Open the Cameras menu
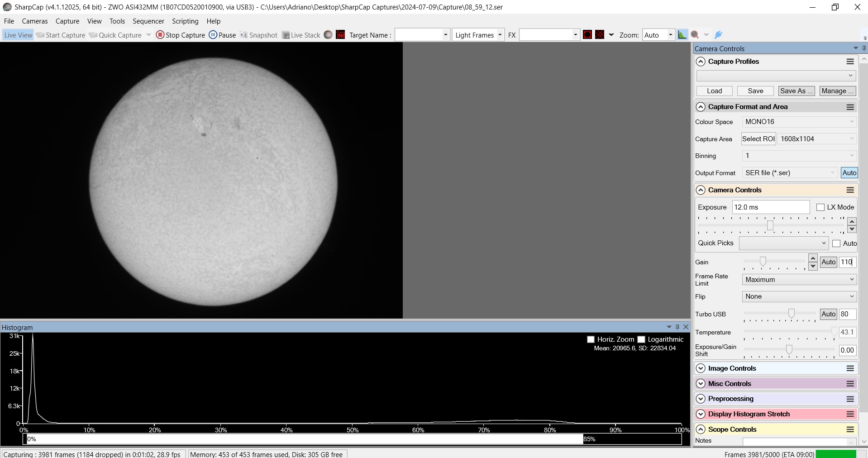Screen dimensions: 868x458 (35, 21)
